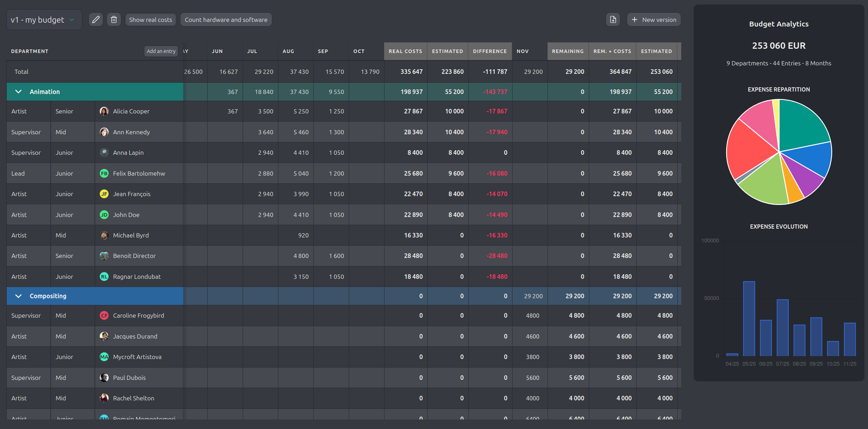Collapse the Compositing department chevron
The image size is (868, 429).
click(x=18, y=296)
